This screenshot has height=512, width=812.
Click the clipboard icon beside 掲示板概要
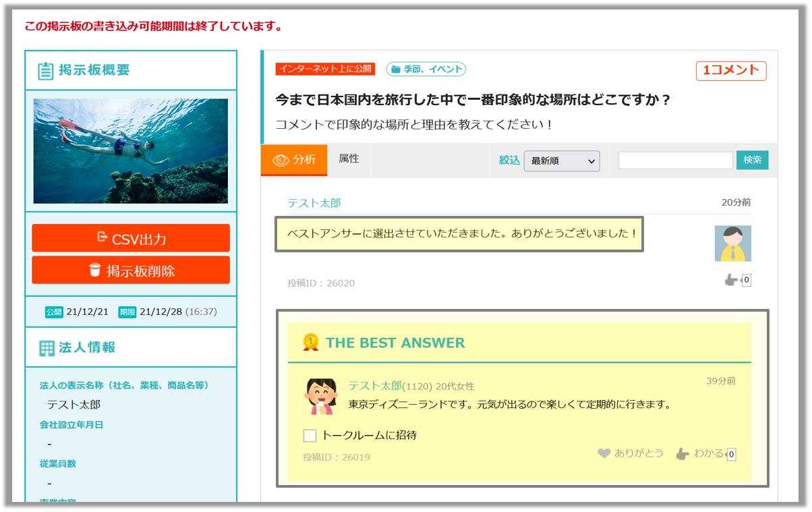(45, 70)
